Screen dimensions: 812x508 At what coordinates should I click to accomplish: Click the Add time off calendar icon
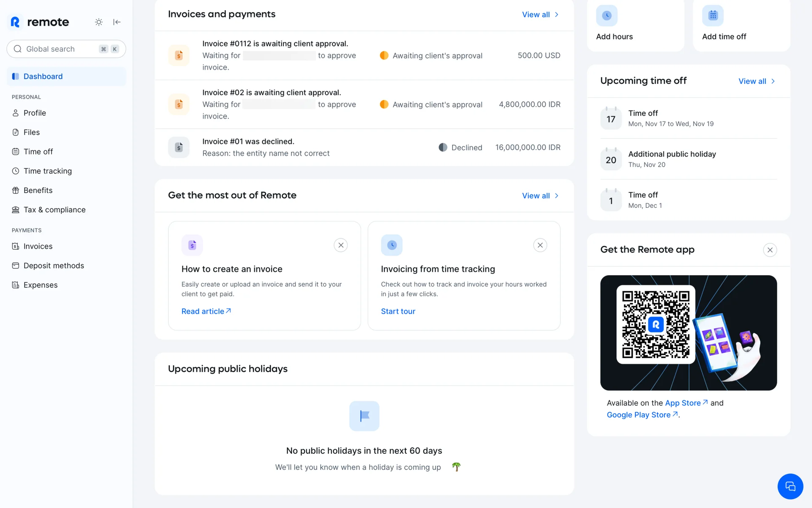click(713, 16)
